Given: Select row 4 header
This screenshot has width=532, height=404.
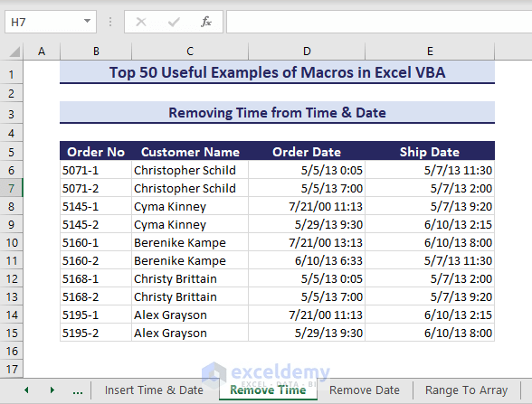Looking at the screenshot, I should (x=11, y=133).
